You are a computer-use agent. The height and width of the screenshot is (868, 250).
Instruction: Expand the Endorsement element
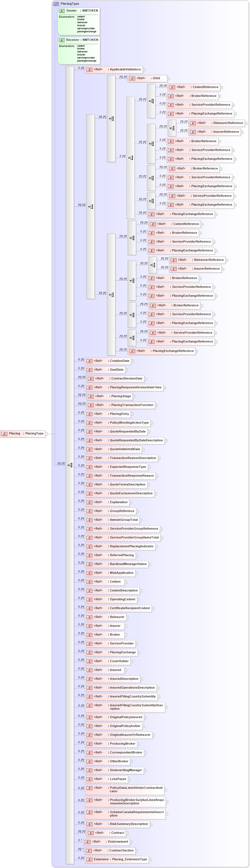[x=131, y=842]
